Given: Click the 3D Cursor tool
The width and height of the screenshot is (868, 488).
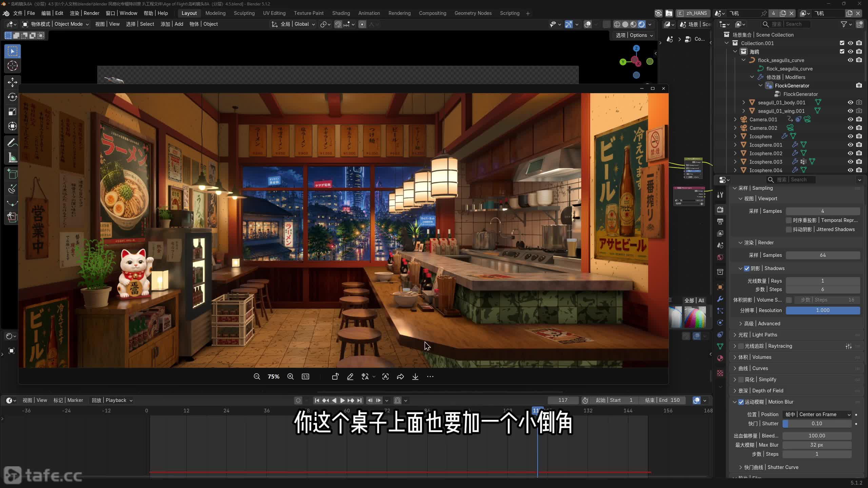Looking at the screenshot, I should coord(13,66).
